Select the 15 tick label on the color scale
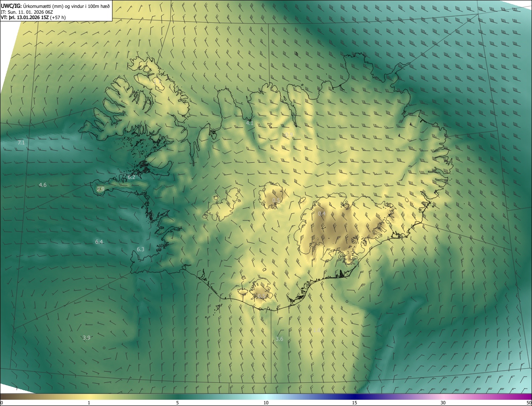532x406 pixels. coord(355,403)
